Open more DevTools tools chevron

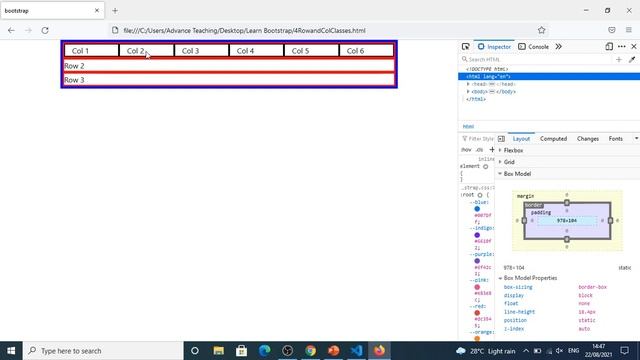[x=558, y=47]
